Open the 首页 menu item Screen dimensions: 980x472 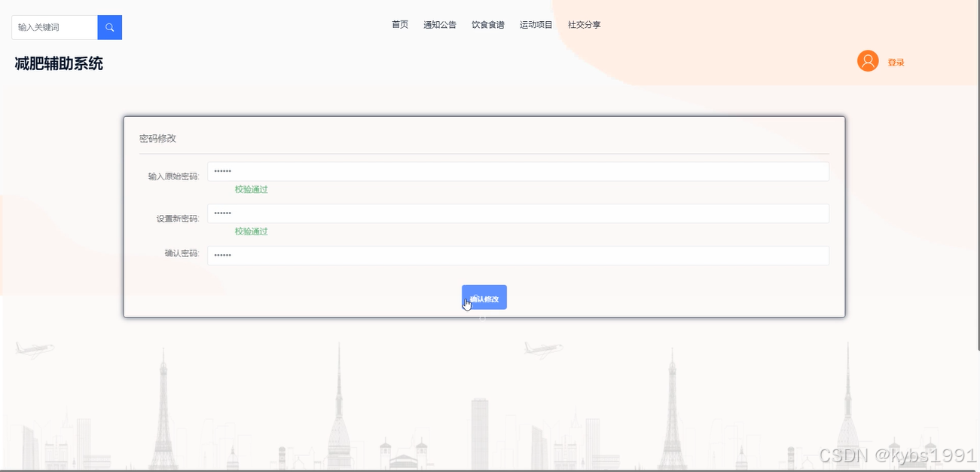400,25
